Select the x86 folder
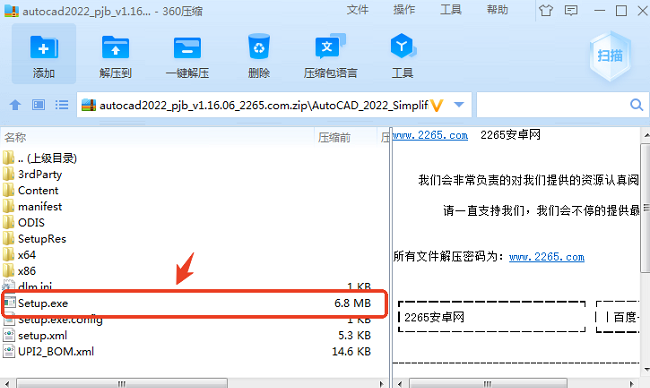The width and height of the screenshot is (650, 388). click(x=195, y=271)
